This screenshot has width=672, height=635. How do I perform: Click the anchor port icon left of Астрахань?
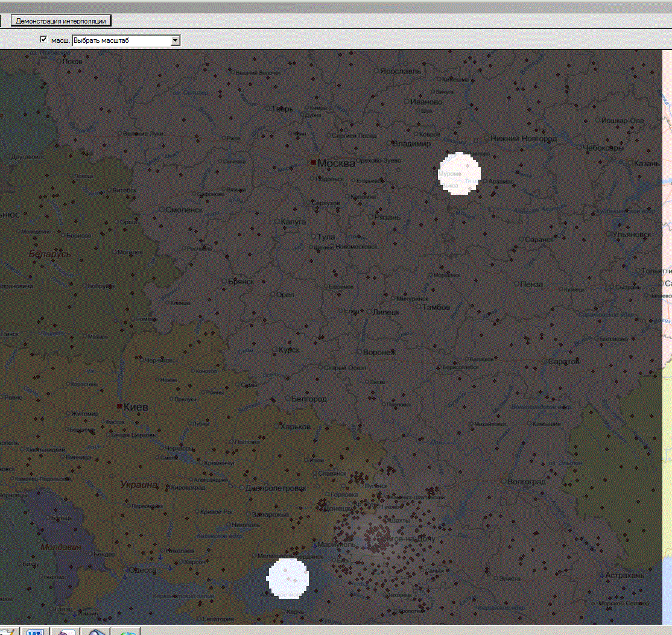tap(602, 575)
